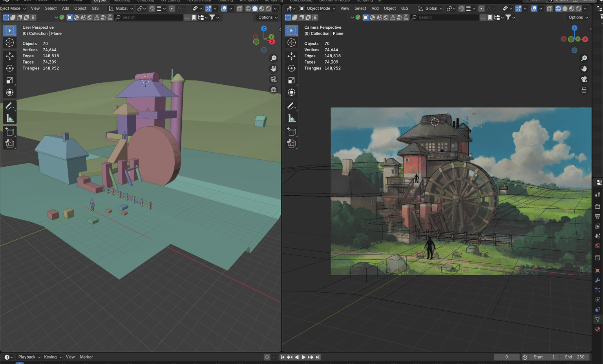Viewport: 603px width, 364px height.
Task: Pick the Annotate tool in right viewport
Action: 291,106
